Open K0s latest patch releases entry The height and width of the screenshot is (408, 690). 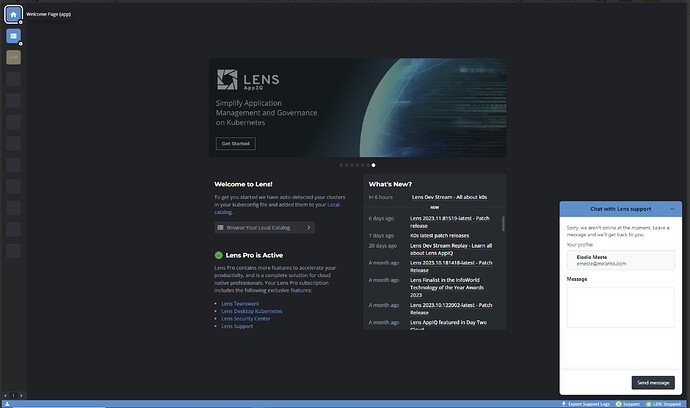pos(440,235)
